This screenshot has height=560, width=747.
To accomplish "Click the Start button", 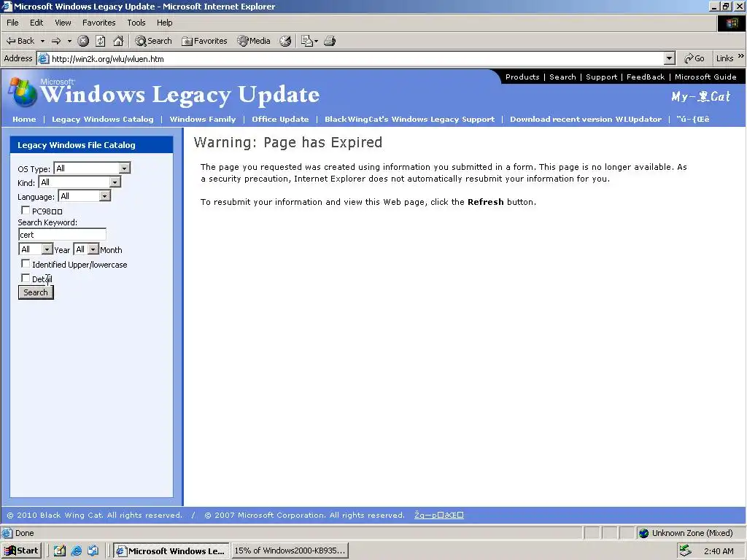I will tap(21, 551).
